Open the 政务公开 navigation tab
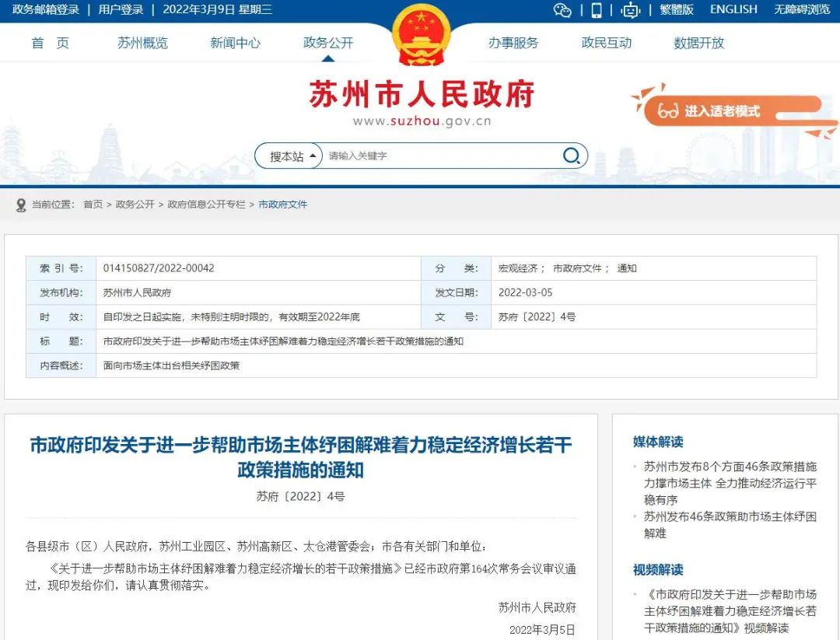Screen dimensions: 840x640 pyautogui.click(x=328, y=43)
